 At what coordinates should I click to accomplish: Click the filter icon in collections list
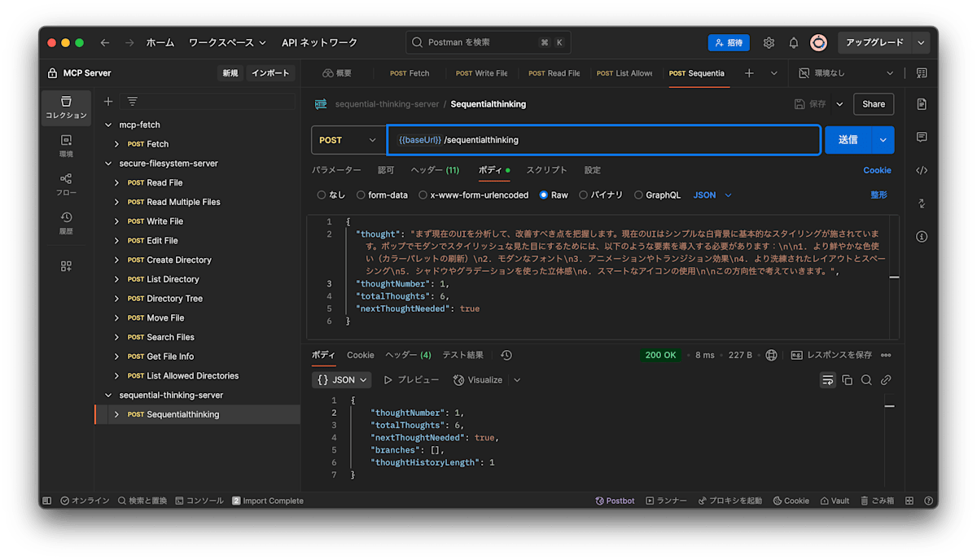pyautogui.click(x=132, y=102)
